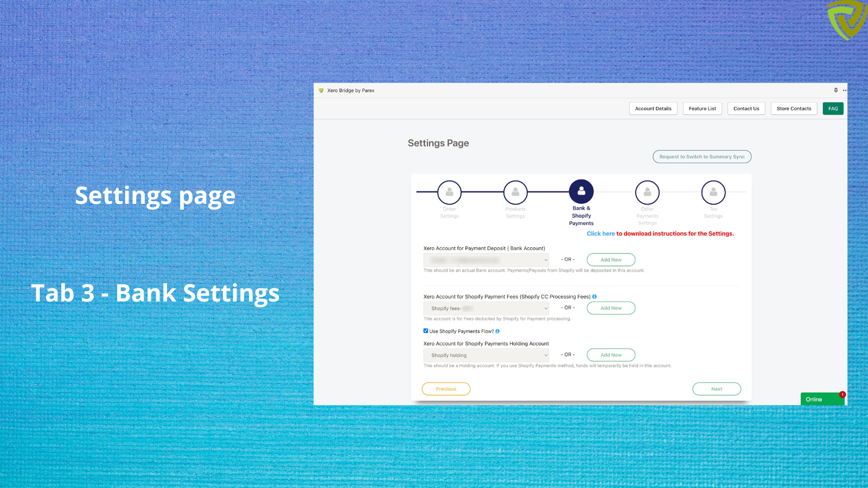The width and height of the screenshot is (868, 488).
Task: Open the Online chat widget
Action: pos(822,399)
